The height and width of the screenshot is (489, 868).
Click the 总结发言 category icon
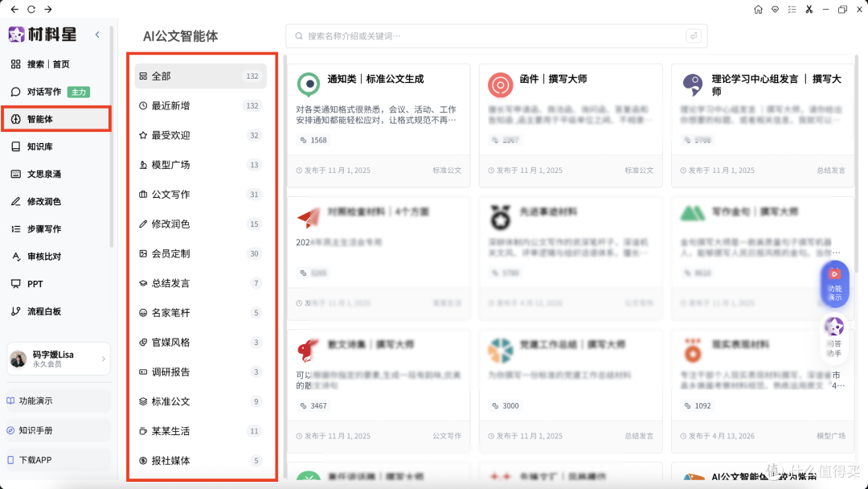coord(143,283)
